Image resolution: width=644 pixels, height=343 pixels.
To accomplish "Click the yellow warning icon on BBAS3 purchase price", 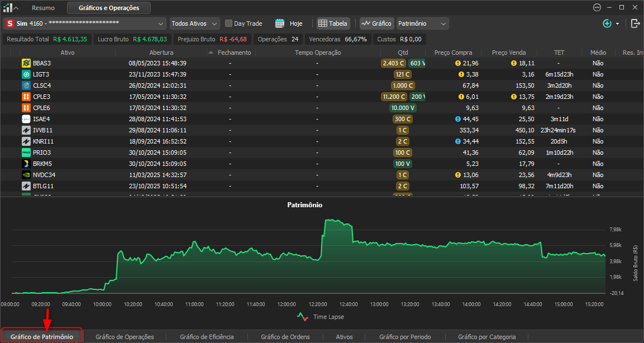I will click(458, 63).
